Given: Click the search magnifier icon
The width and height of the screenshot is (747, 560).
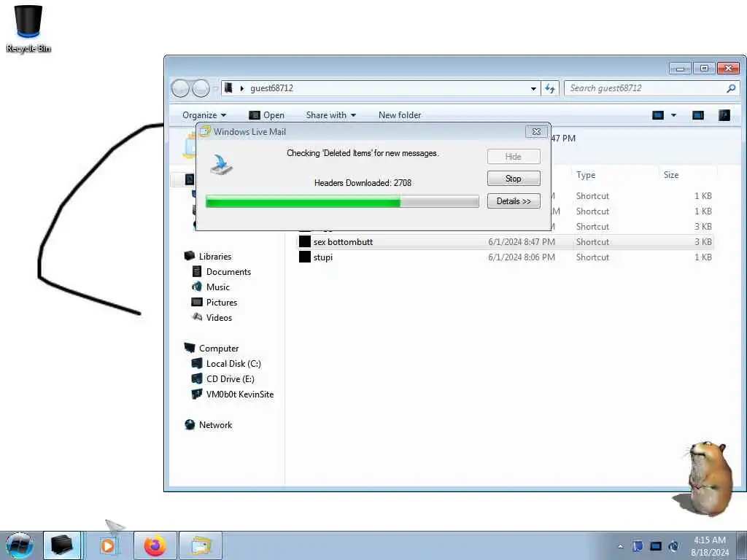Looking at the screenshot, I should pyautogui.click(x=731, y=88).
